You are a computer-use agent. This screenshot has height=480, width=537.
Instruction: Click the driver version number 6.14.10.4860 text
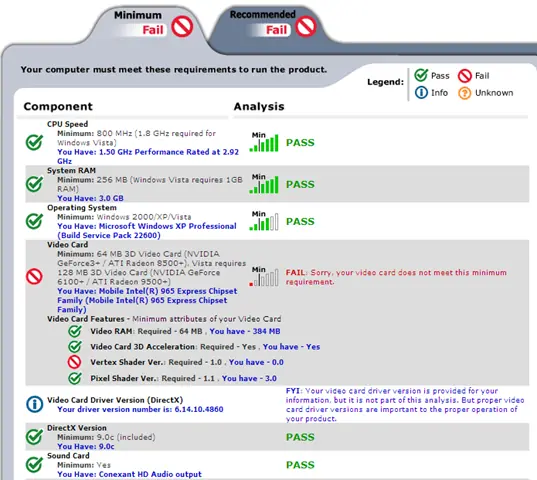click(x=199, y=409)
